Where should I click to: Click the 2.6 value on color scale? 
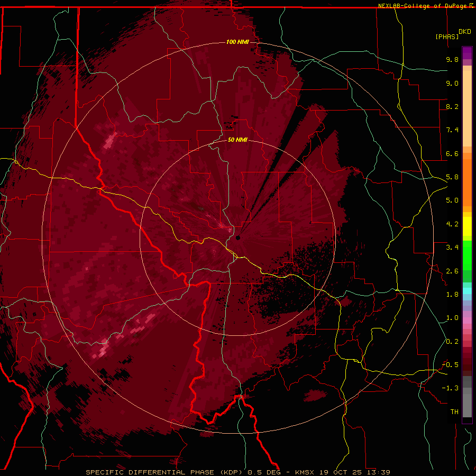pos(452,271)
